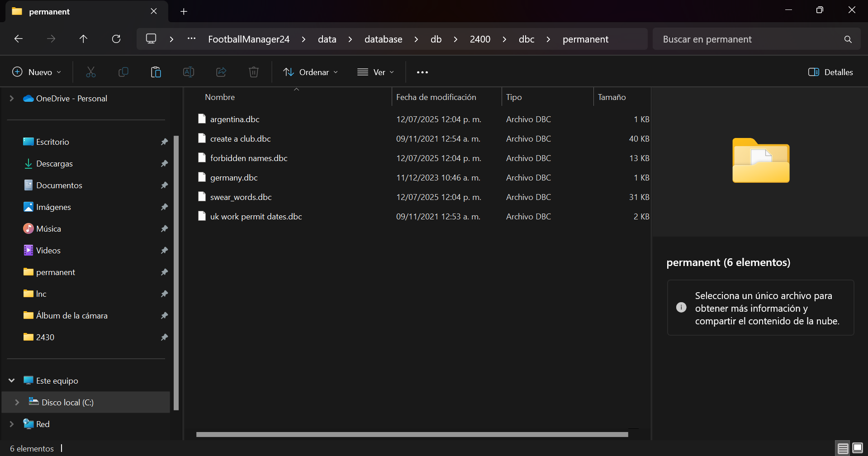Go up one folder level

coord(83,39)
